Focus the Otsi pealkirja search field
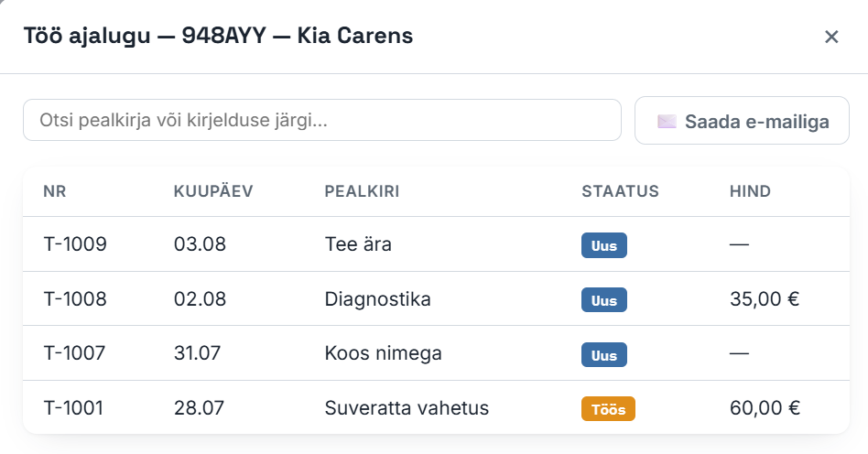The width and height of the screenshot is (868, 454). click(321, 120)
